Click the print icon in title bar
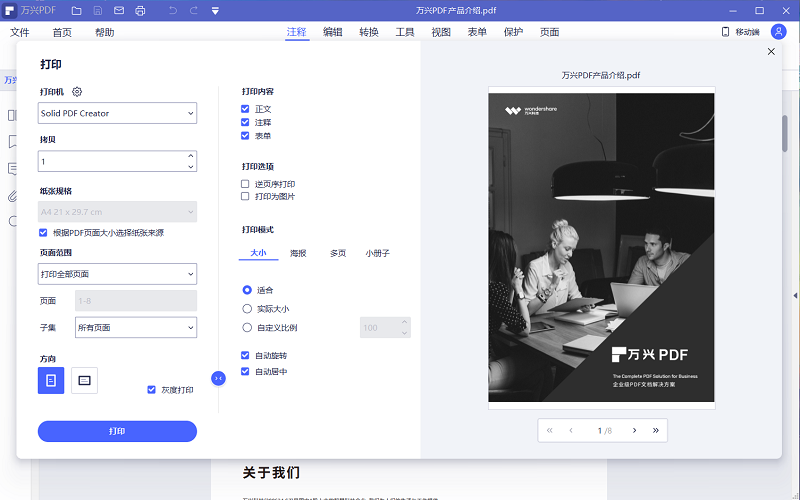 (x=140, y=11)
